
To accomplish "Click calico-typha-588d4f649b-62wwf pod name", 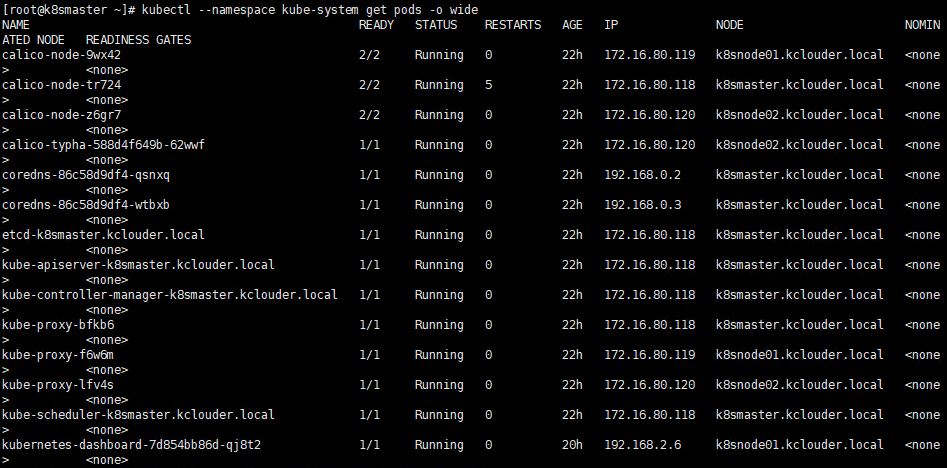I will (106, 145).
